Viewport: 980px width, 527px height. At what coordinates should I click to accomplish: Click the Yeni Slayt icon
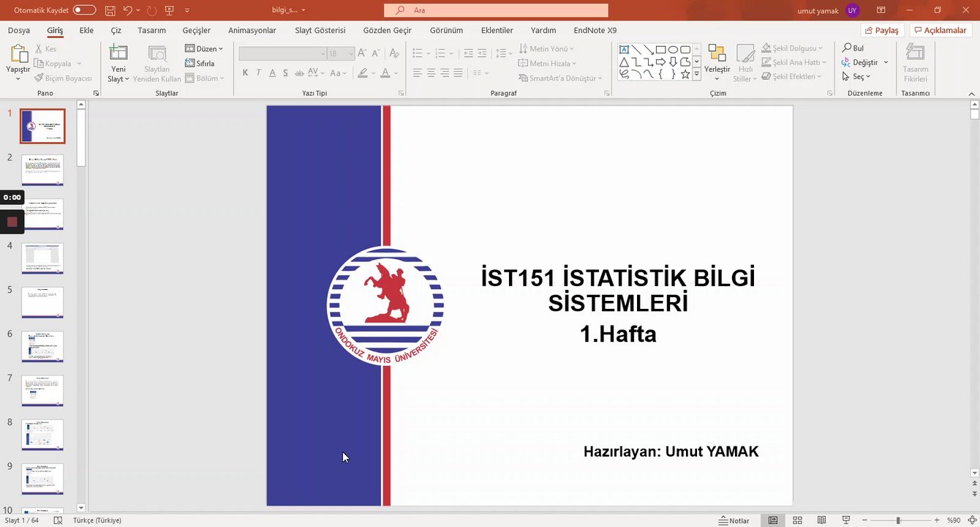tap(118, 53)
